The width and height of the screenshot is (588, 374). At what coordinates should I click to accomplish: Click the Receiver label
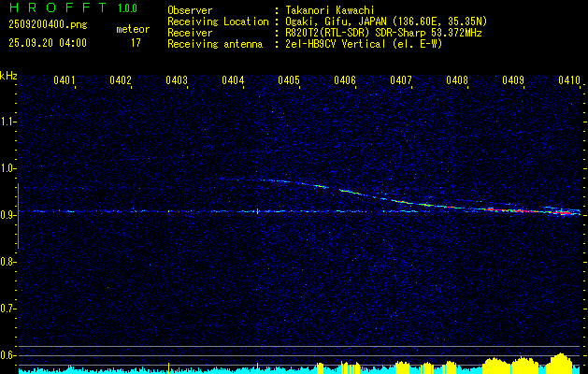click(190, 33)
